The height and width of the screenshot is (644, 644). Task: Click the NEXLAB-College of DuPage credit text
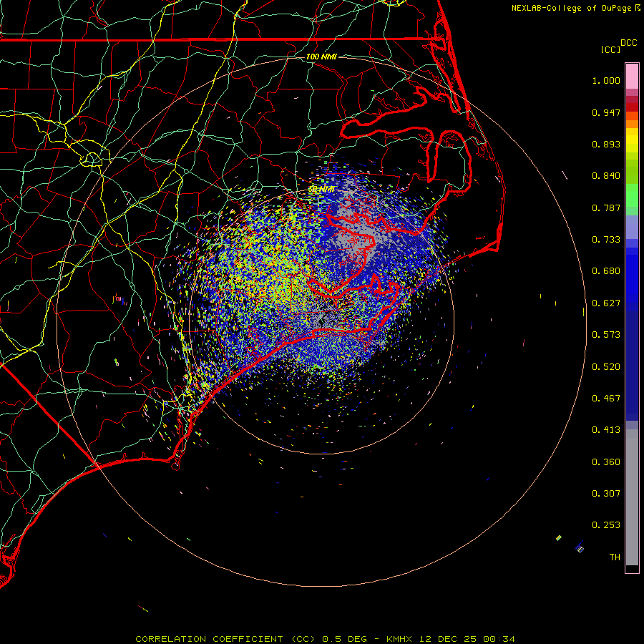click(571, 8)
